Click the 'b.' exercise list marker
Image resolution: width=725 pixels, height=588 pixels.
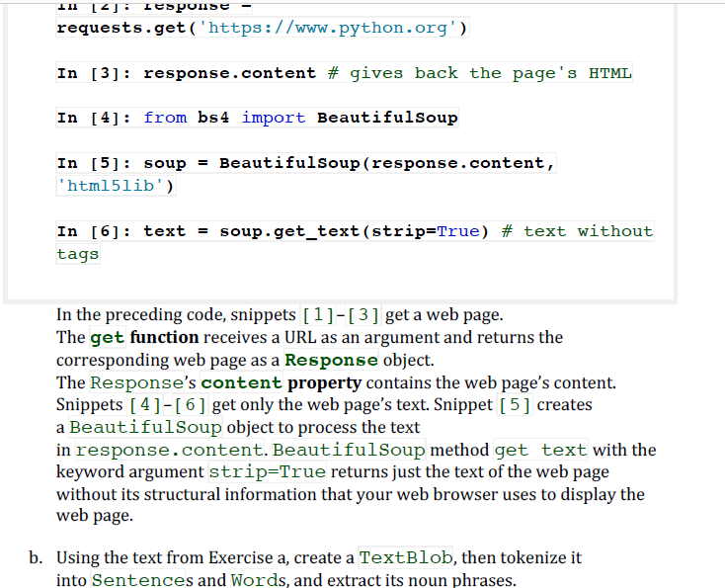[x=36, y=558]
